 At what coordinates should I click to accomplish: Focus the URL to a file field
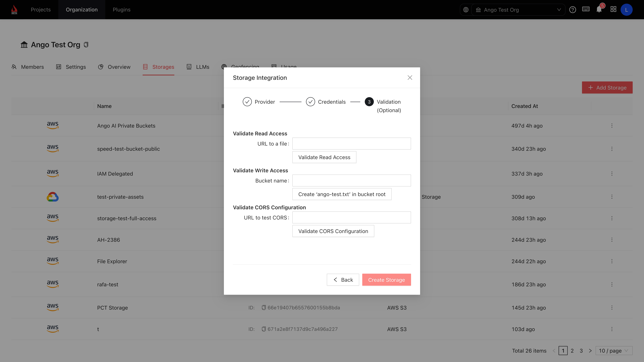click(x=352, y=144)
